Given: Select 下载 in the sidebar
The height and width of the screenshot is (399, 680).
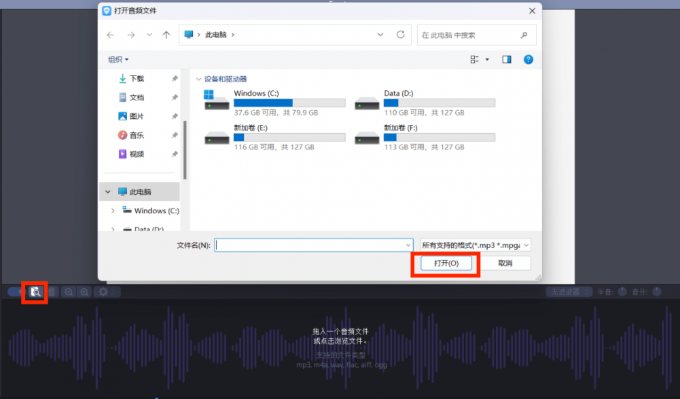Looking at the screenshot, I should [136, 78].
